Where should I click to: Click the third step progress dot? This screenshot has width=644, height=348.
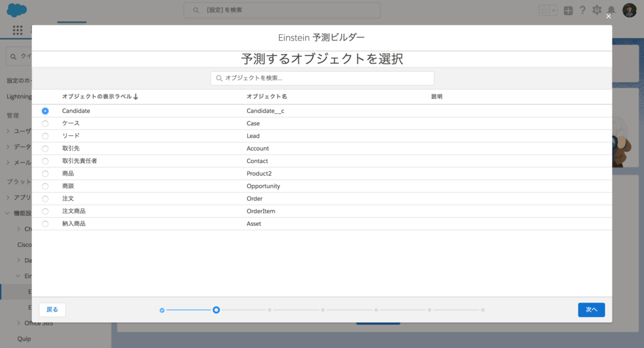[x=269, y=310]
